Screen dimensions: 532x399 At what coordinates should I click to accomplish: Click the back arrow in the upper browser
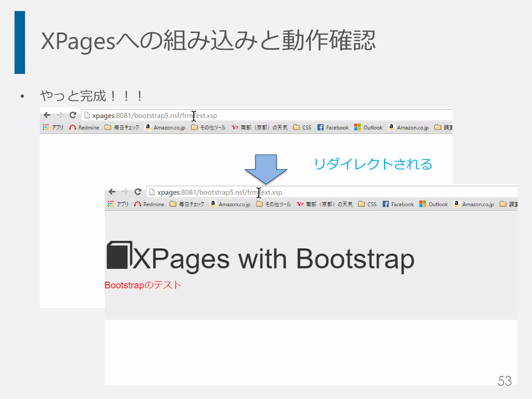pos(47,115)
